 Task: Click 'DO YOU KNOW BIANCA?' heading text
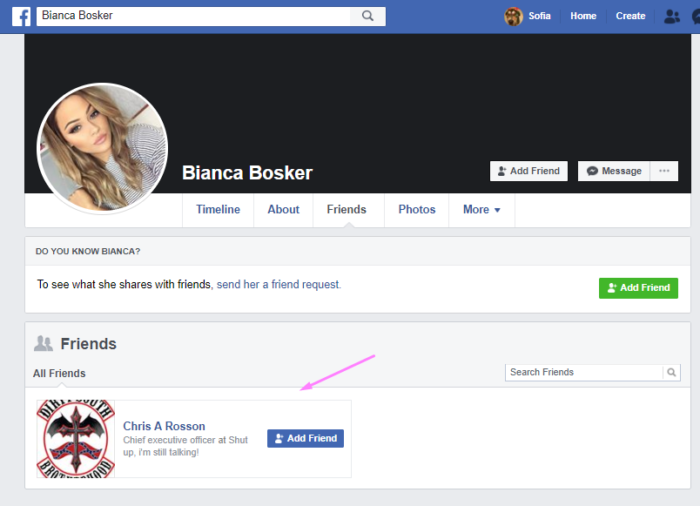[88, 251]
